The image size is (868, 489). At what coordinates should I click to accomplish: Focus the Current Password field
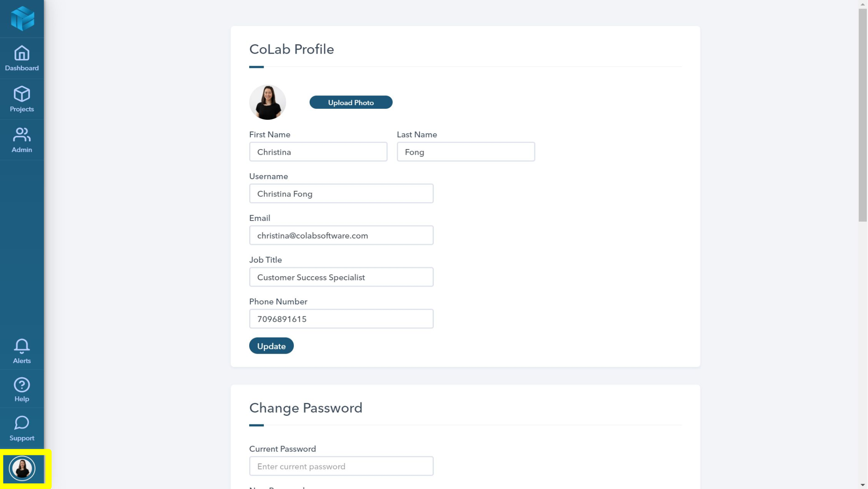(341, 466)
